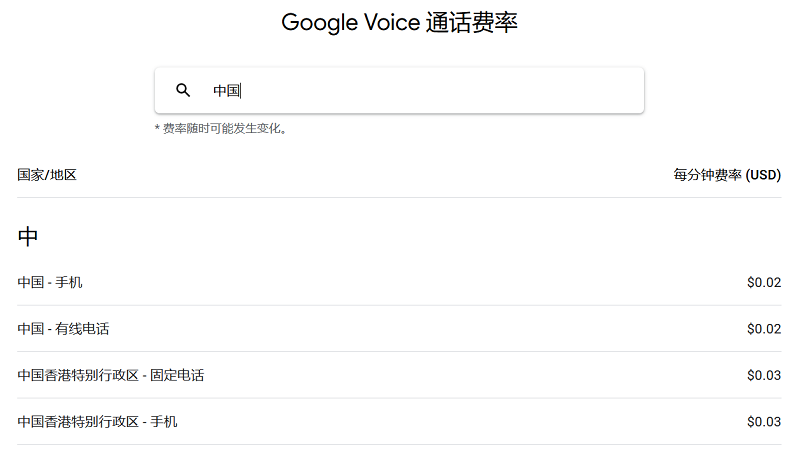Focus the search field containing 中国
Screen dimensions: 800x455
[399, 90]
